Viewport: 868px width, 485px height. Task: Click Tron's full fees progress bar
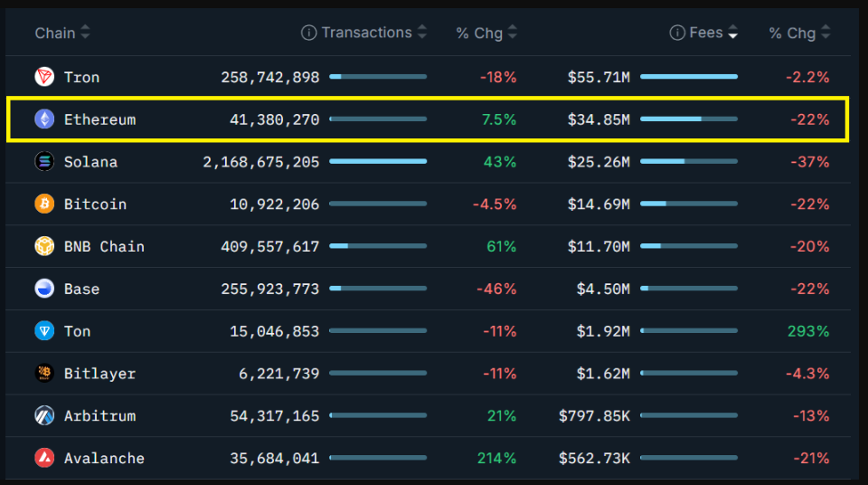point(689,77)
